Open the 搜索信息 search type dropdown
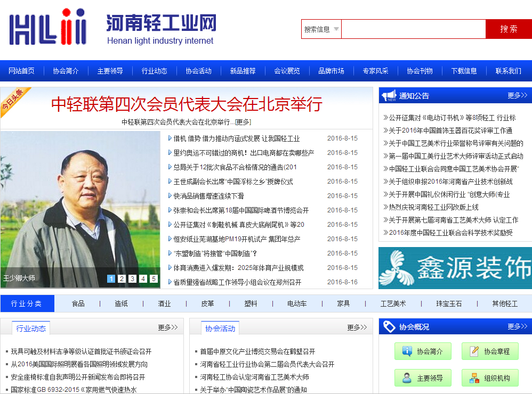This screenshot has width=532, height=394. [x=321, y=29]
